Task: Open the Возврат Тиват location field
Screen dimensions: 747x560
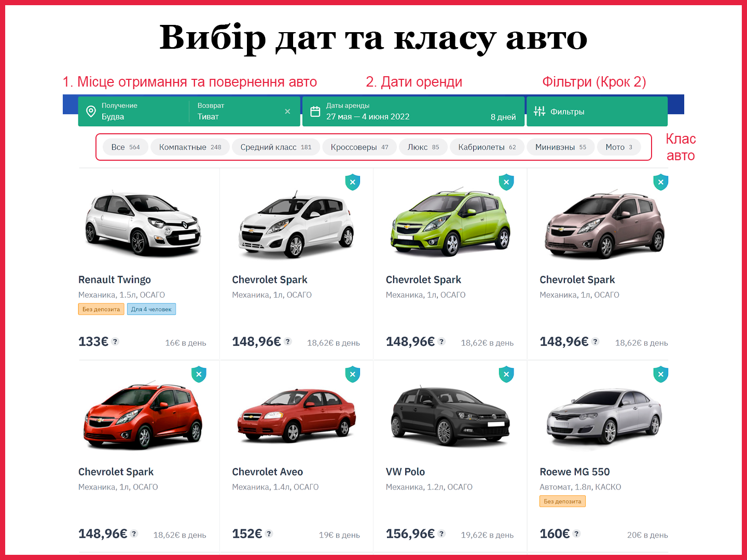Action: pyautogui.click(x=245, y=111)
